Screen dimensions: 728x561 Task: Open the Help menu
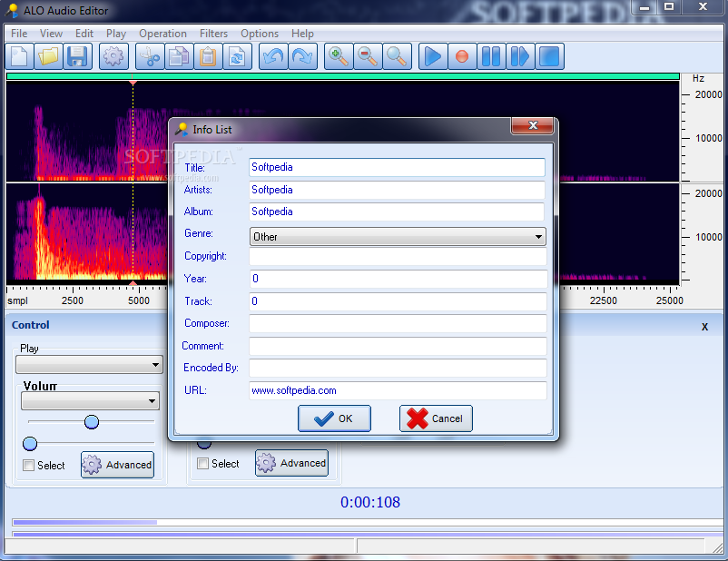point(302,34)
